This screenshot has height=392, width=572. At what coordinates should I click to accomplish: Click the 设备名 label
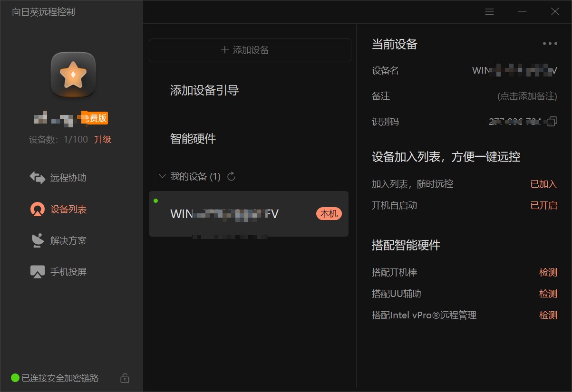point(385,71)
